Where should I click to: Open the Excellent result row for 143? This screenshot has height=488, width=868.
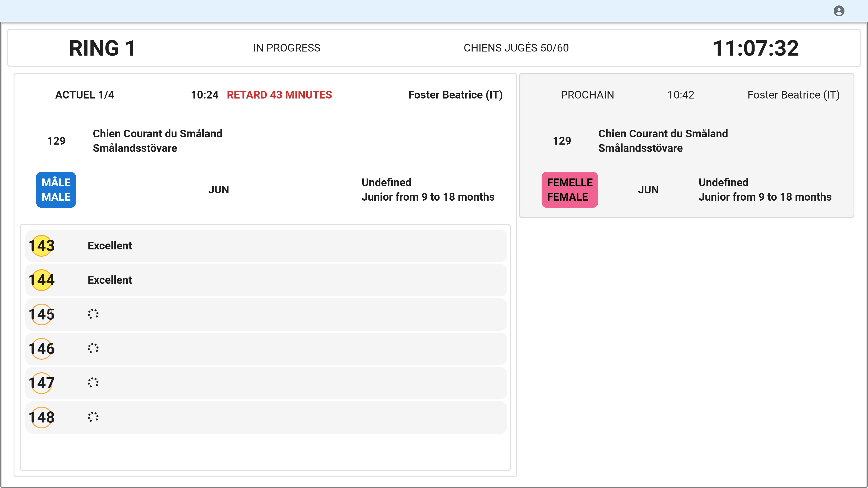[x=266, y=246]
